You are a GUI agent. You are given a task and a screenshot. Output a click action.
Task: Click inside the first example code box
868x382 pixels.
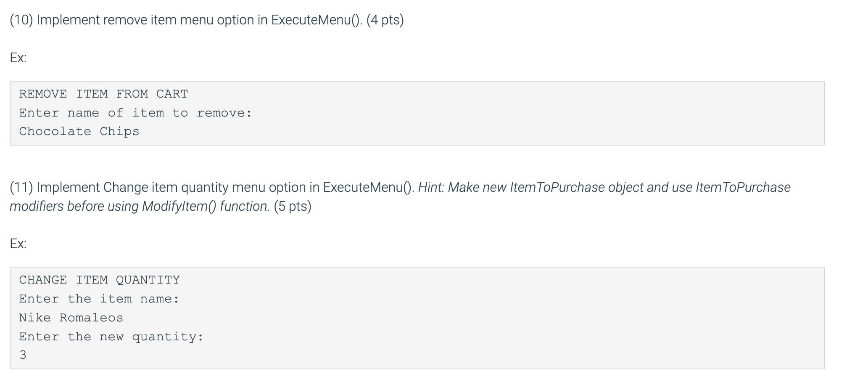pyautogui.click(x=417, y=113)
